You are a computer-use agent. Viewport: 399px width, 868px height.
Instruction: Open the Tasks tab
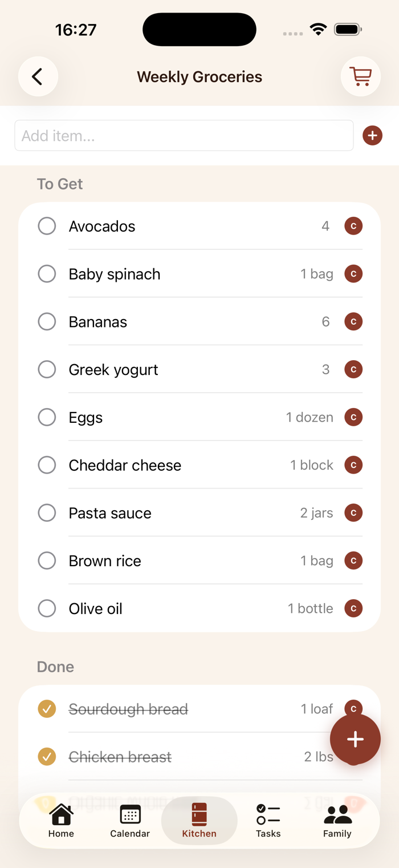pos(268,821)
